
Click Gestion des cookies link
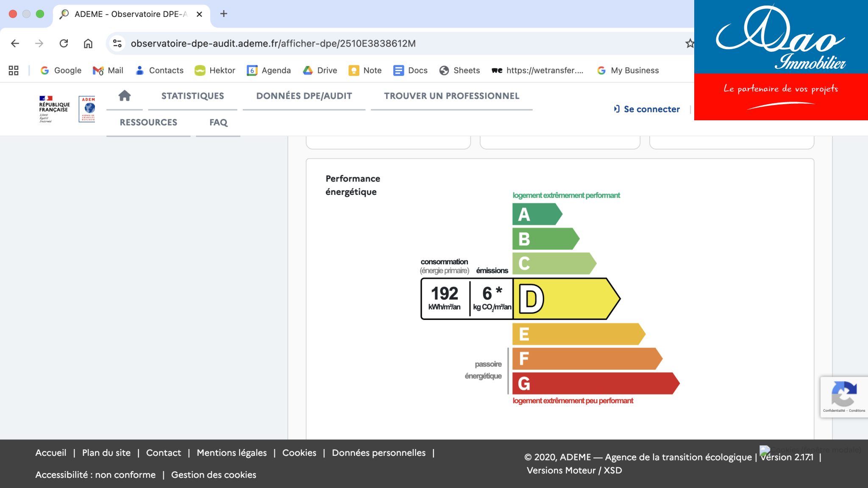click(x=214, y=475)
